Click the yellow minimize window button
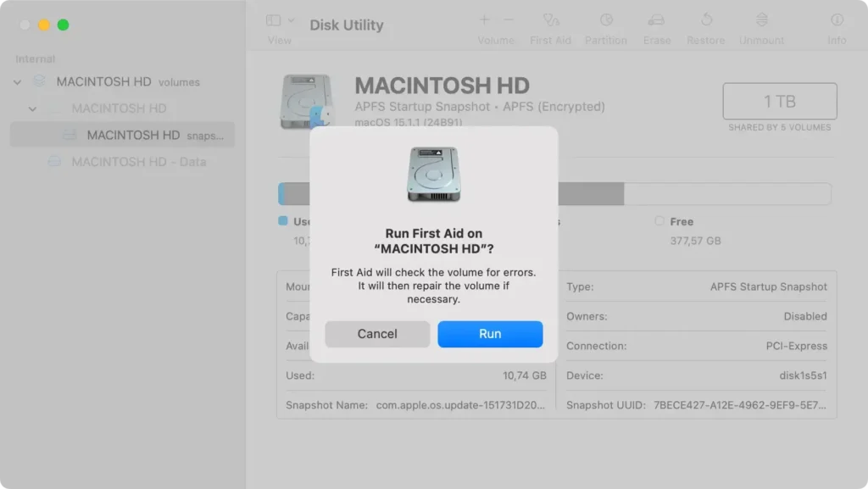The image size is (868, 489). (x=44, y=25)
